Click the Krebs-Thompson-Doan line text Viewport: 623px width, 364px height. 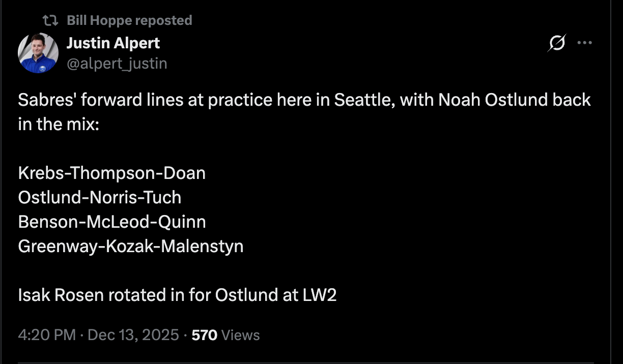[x=111, y=173]
